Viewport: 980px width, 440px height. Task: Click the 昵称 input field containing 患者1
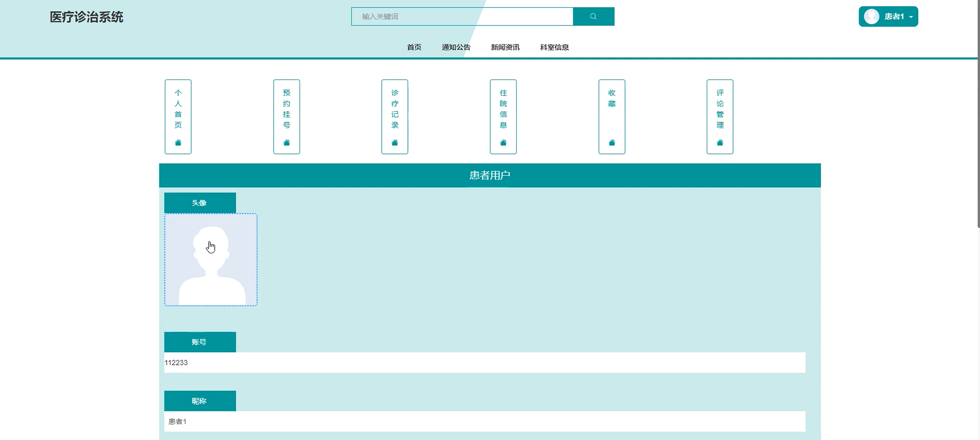click(x=484, y=421)
